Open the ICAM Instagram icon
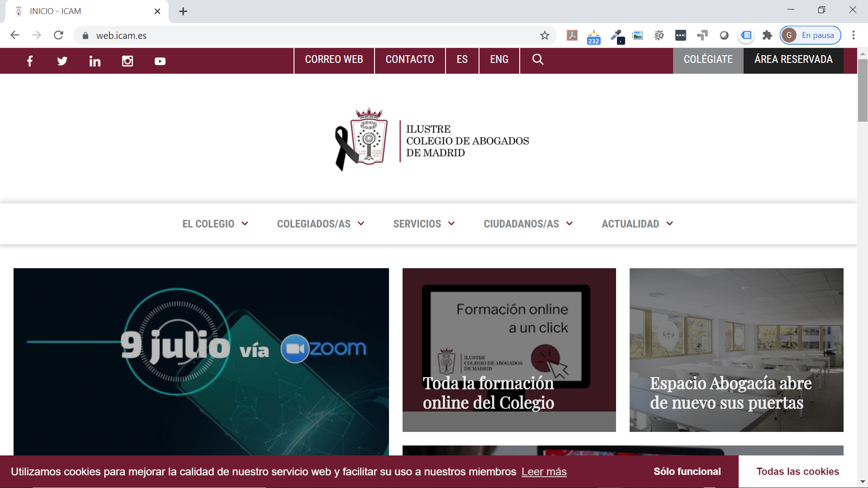 coord(128,61)
